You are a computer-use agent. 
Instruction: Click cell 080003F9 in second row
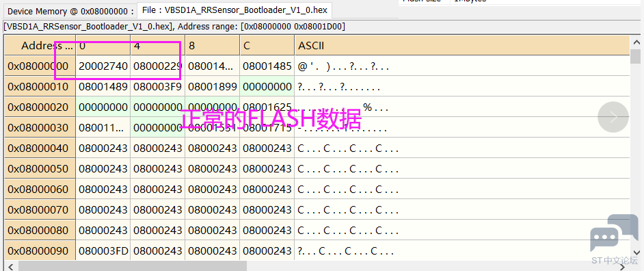158,87
